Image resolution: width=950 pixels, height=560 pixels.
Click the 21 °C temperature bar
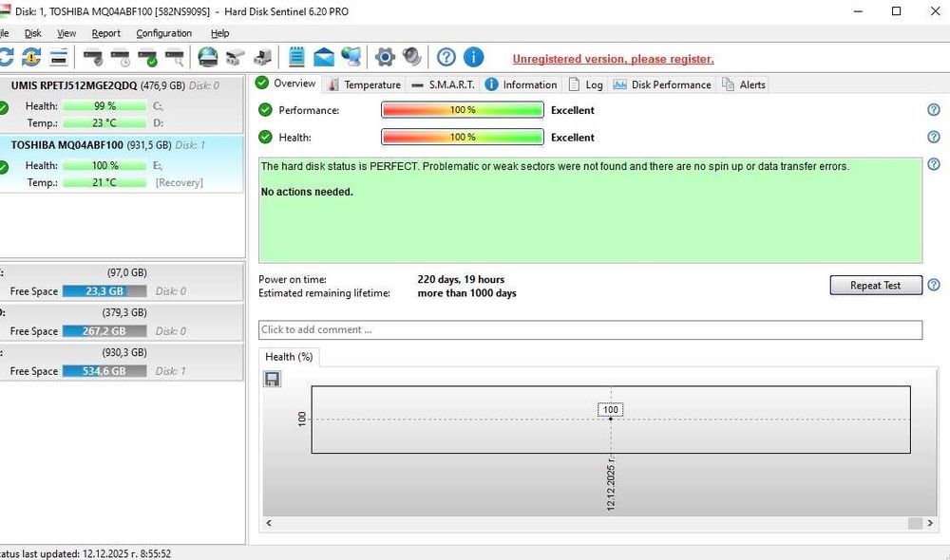[104, 182]
